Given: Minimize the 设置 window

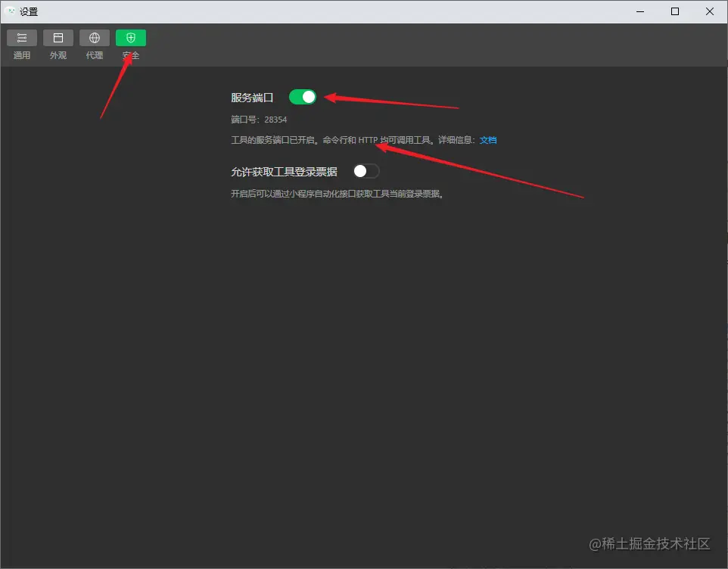Looking at the screenshot, I should pos(640,11).
